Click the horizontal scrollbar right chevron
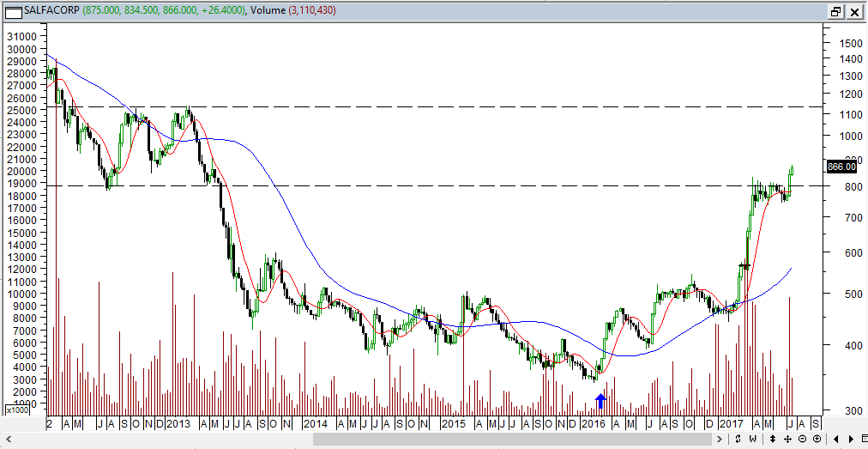Screen dimensions: 868x449 (719, 439)
